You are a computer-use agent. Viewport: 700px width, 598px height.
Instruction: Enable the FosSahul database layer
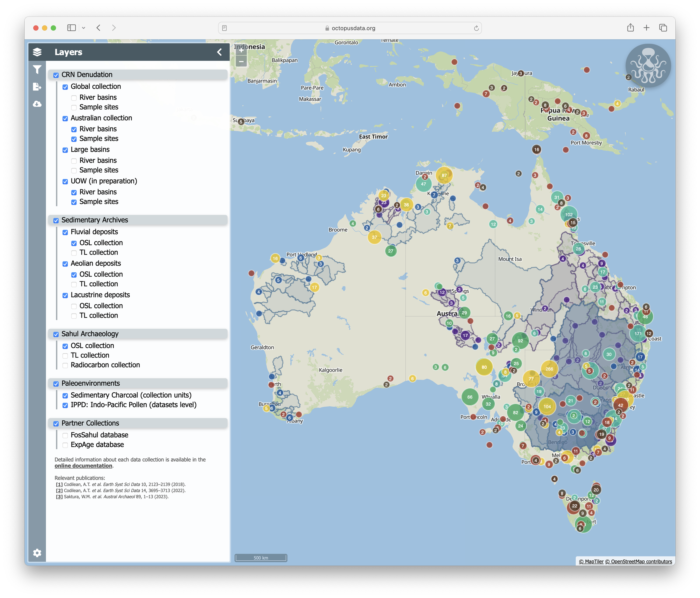(x=65, y=435)
